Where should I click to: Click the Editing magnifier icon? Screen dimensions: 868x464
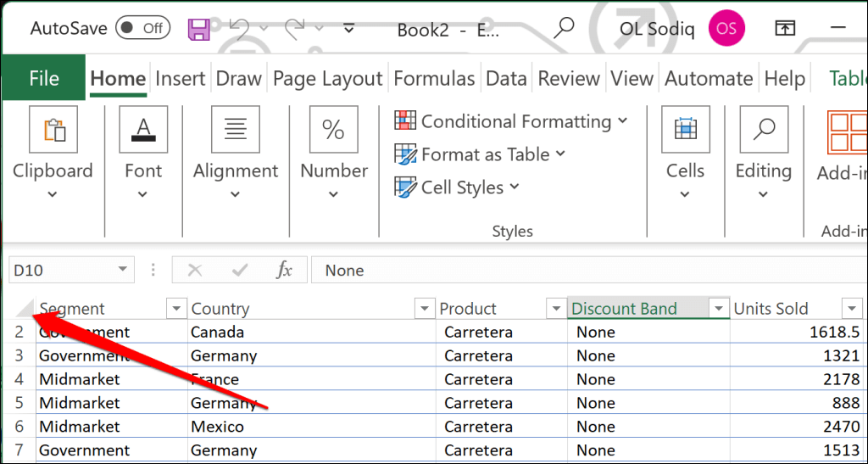point(763,130)
